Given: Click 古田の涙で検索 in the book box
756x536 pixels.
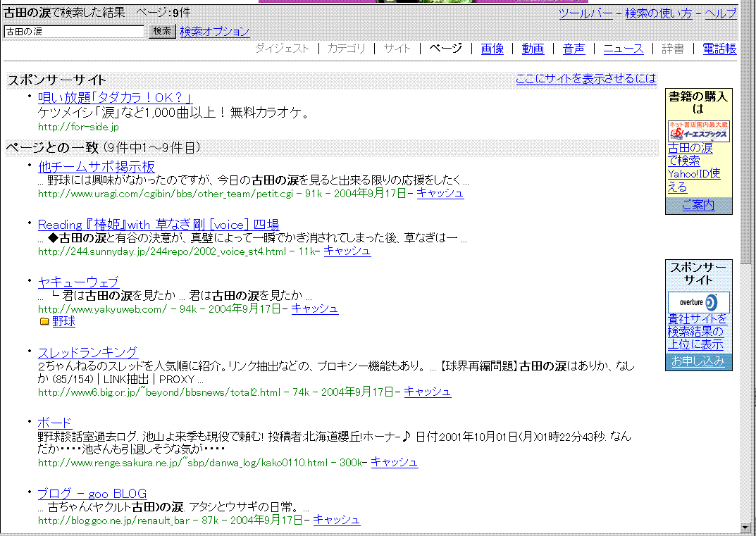Looking at the screenshot, I should pos(690,154).
